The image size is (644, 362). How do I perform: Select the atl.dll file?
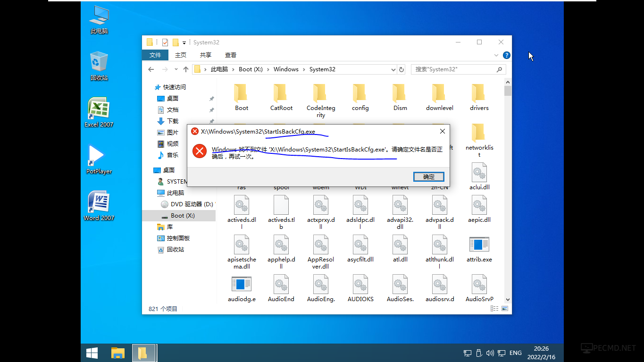click(x=400, y=250)
